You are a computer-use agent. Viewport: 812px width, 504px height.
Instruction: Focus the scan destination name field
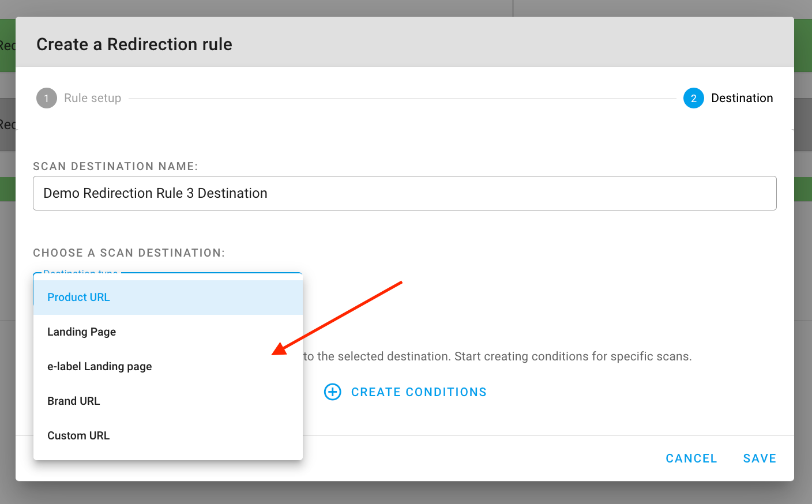tap(404, 193)
